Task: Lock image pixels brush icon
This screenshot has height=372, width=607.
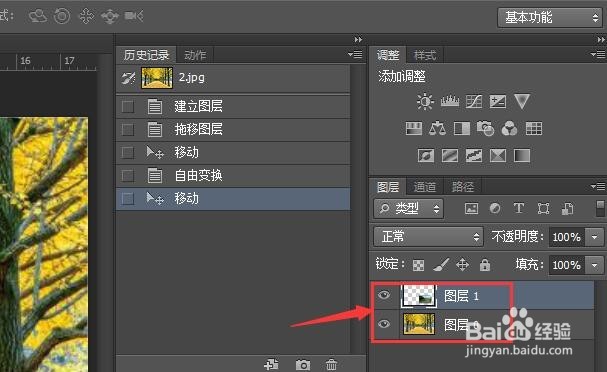Action: (x=441, y=265)
